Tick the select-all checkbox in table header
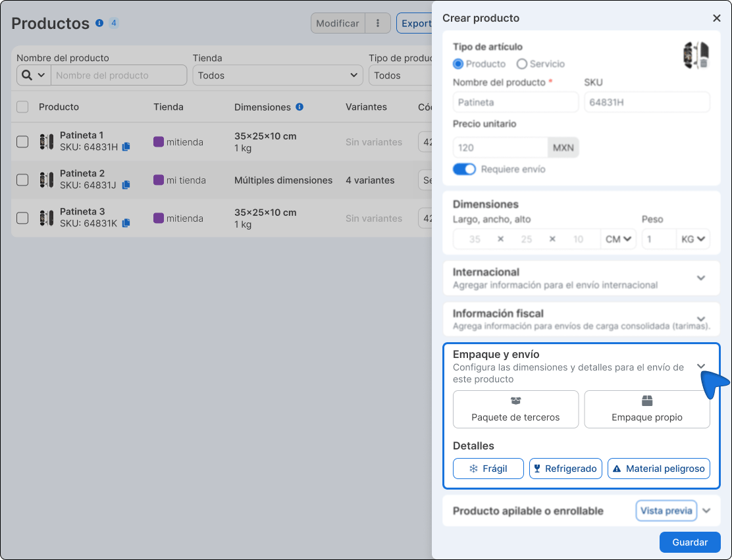The width and height of the screenshot is (732, 560). tap(22, 107)
